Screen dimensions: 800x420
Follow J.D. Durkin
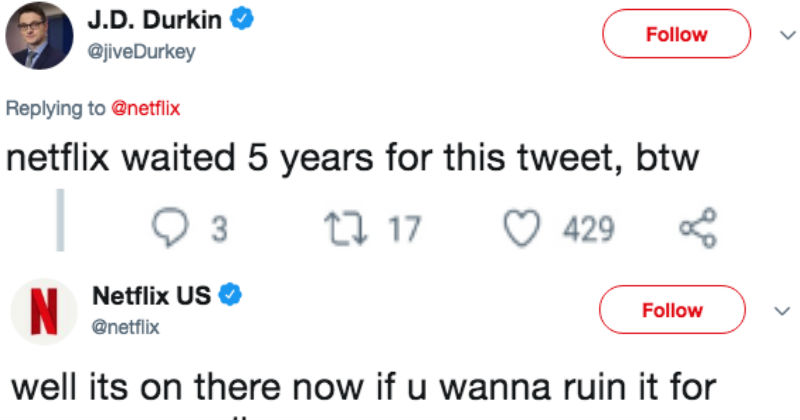point(676,35)
